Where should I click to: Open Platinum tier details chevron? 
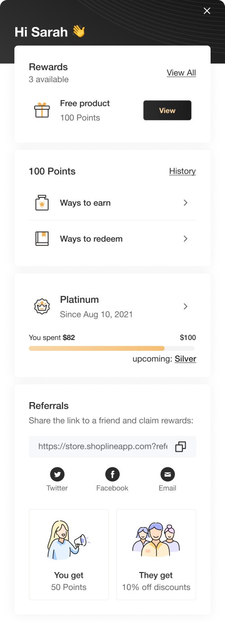185,306
